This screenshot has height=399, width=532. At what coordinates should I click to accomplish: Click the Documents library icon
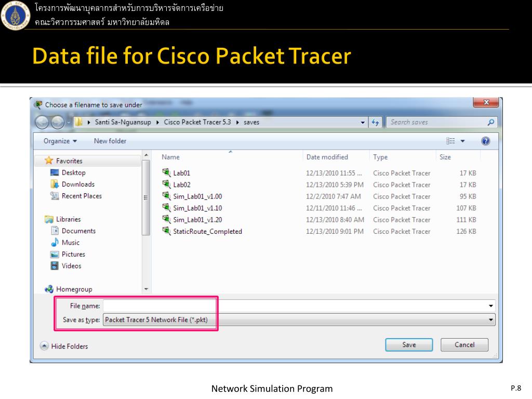pos(54,231)
